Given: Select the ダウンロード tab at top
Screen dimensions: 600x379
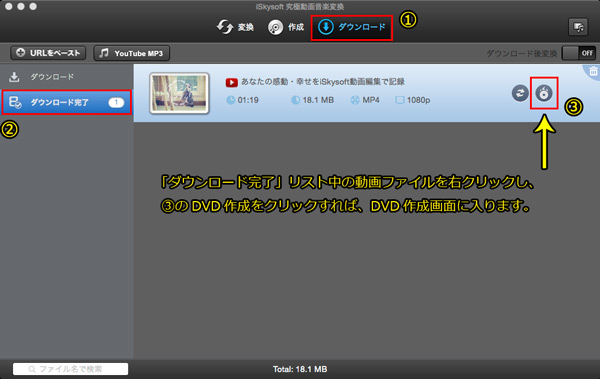Looking at the screenshot, I should pyautogui.click(x=352, y=27).
